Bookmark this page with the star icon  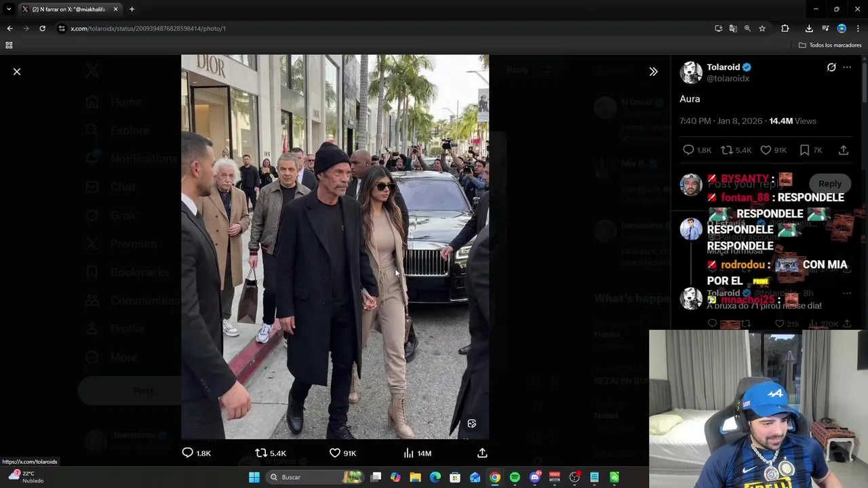(762, 28)
